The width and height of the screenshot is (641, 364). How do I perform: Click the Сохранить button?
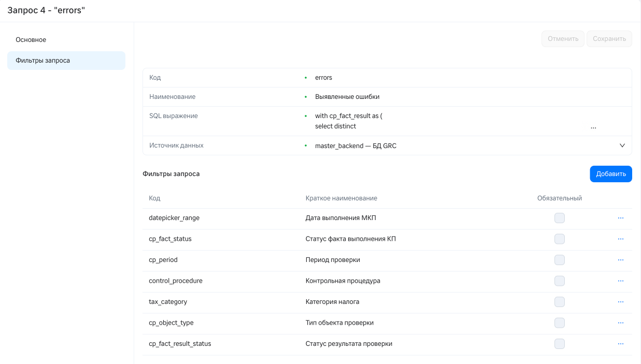tap(609, 39)
